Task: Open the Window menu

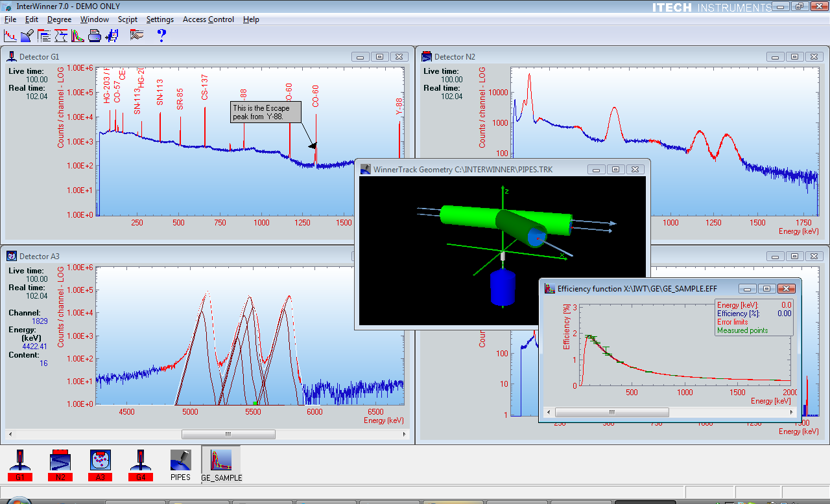Action: 95,19
